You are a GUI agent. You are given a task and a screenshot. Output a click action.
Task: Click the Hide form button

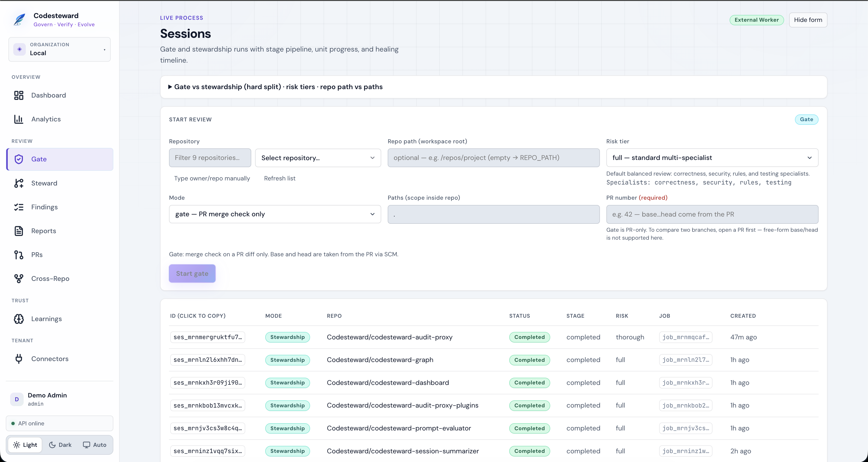tap(808, 20)
